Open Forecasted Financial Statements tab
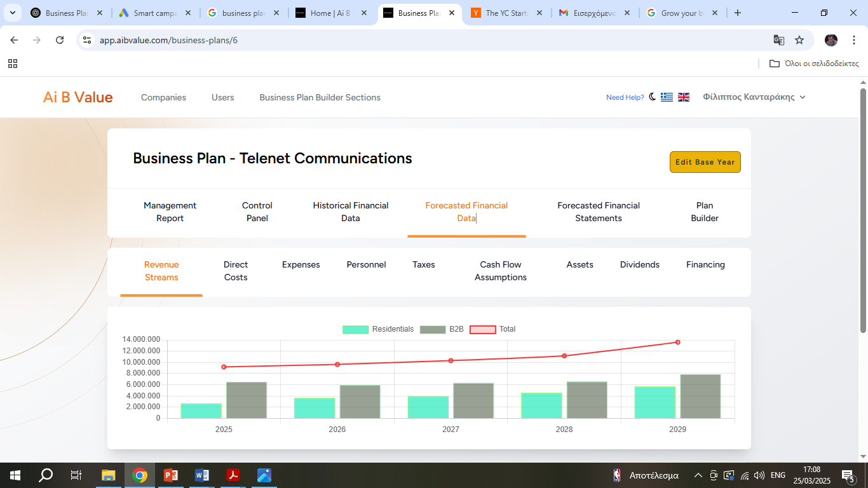 click(599, 212)
